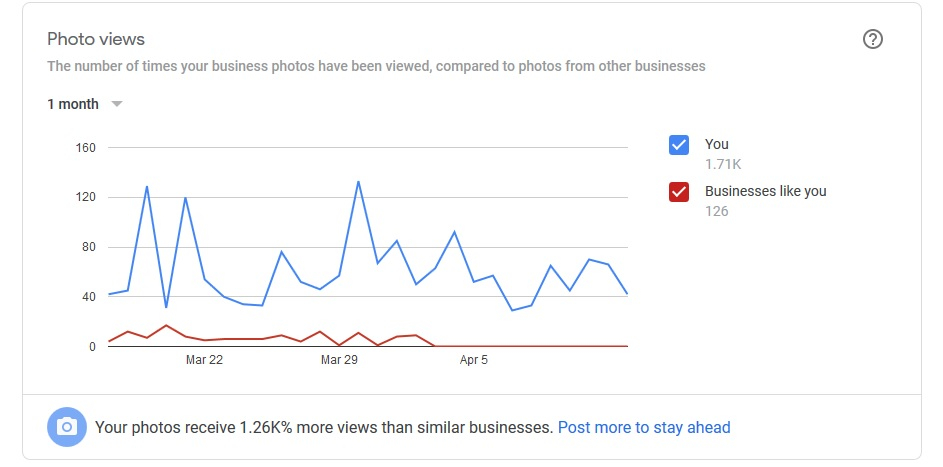Viewport: 943px width, 467px height.
Task: Open Post more to stay ahead link
Action: point(644,427)
